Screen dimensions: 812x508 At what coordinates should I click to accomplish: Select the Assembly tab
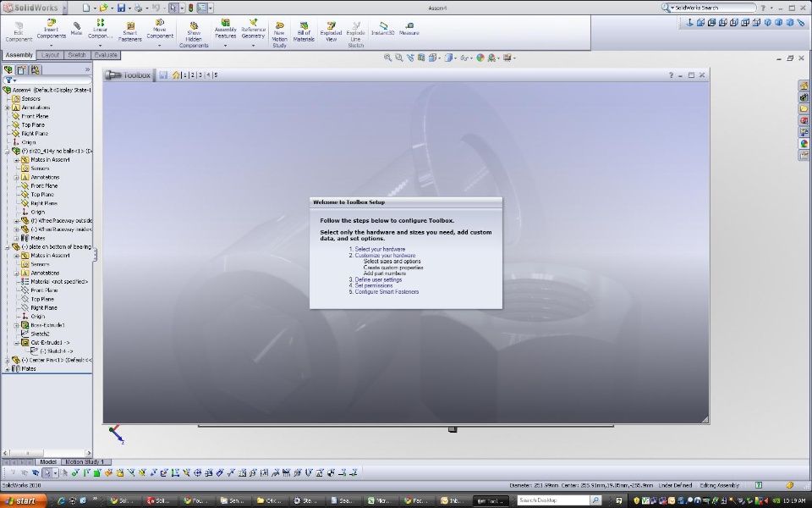pyautogui.click(x=19, y=55)
